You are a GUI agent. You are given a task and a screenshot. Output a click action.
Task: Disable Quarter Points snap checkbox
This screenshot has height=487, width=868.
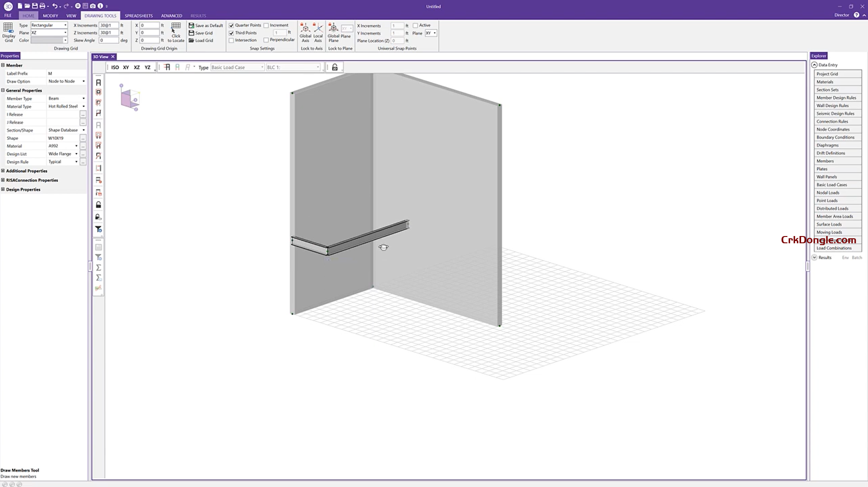pos(232,26)
